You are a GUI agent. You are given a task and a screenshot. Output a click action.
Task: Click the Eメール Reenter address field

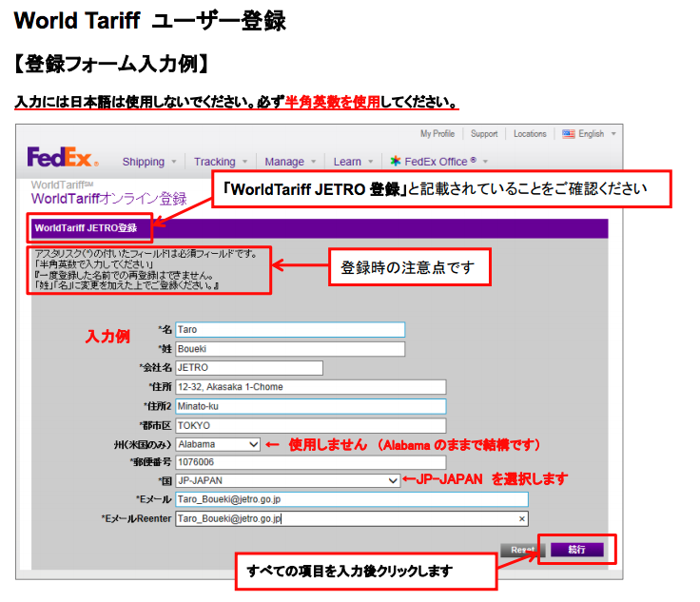pyautogui.click(x=352, y=518)
